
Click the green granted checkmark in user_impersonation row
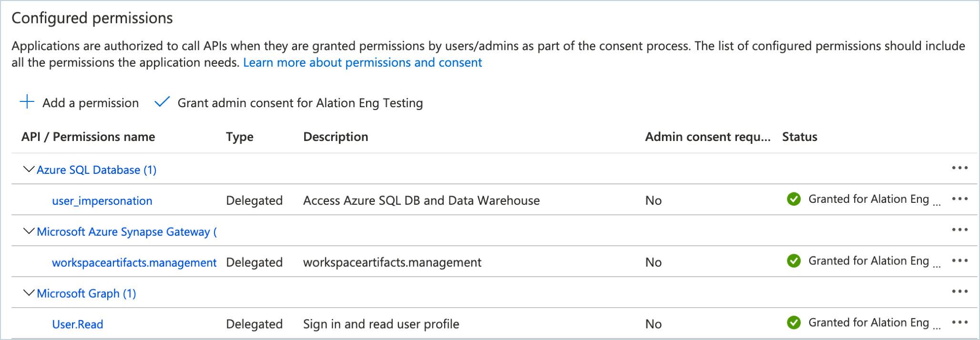pos(794,199)
